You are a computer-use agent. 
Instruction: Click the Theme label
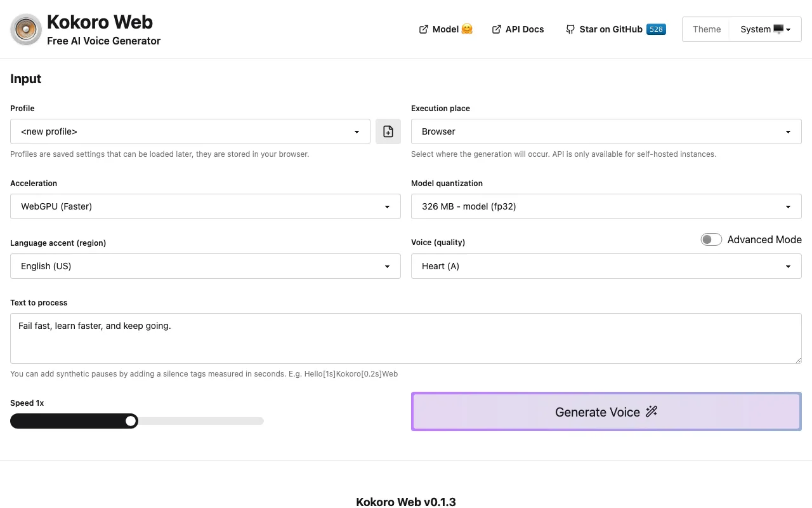click(x=707, y=29)
